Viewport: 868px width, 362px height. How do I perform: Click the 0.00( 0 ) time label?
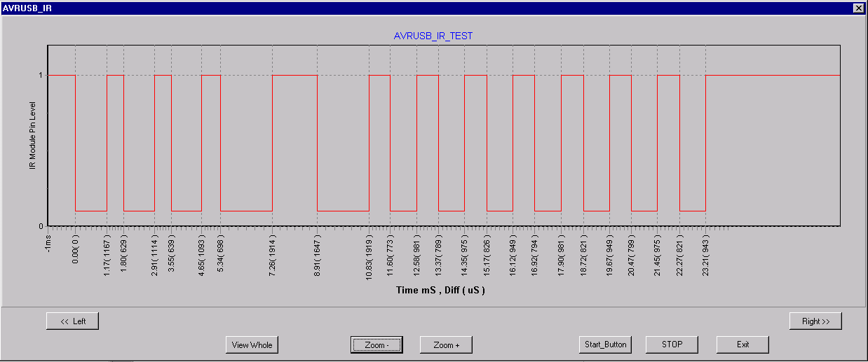coord(75,248)
